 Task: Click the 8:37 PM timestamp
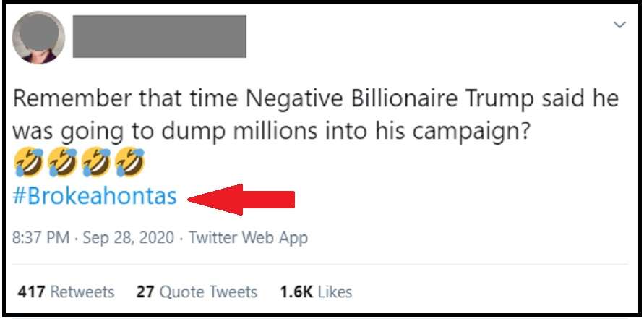tap(37, 238)
